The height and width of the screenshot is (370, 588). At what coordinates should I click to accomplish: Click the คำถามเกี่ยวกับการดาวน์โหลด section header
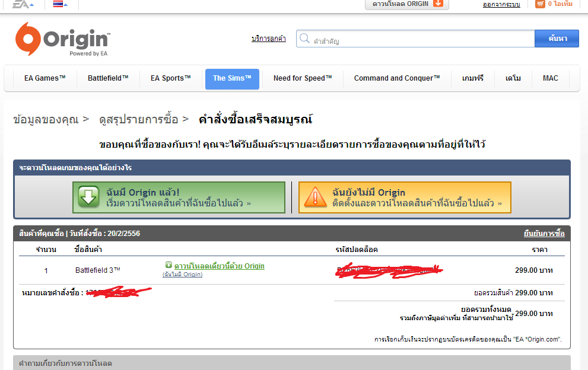pos(65,363)
